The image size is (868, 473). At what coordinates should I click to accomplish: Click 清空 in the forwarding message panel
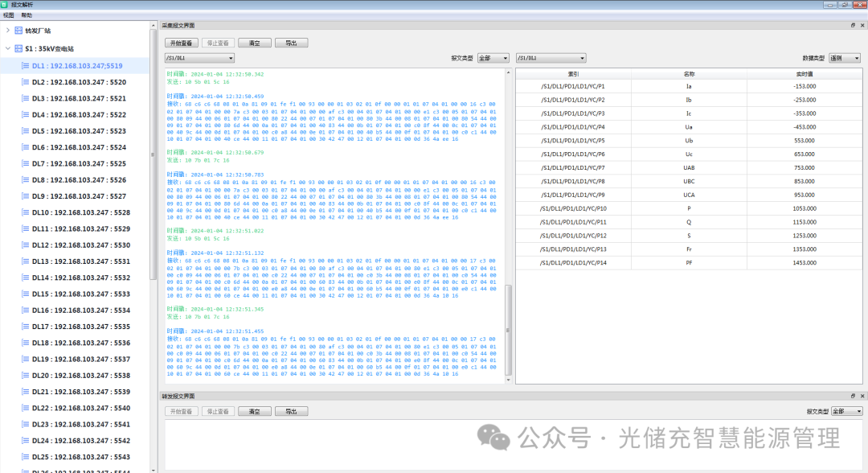(x=254, y=411)
